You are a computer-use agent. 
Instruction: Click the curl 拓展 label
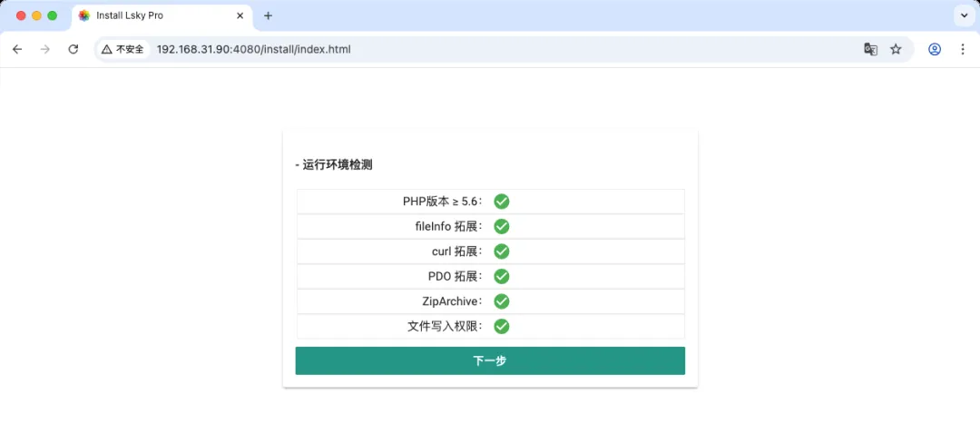456,251
